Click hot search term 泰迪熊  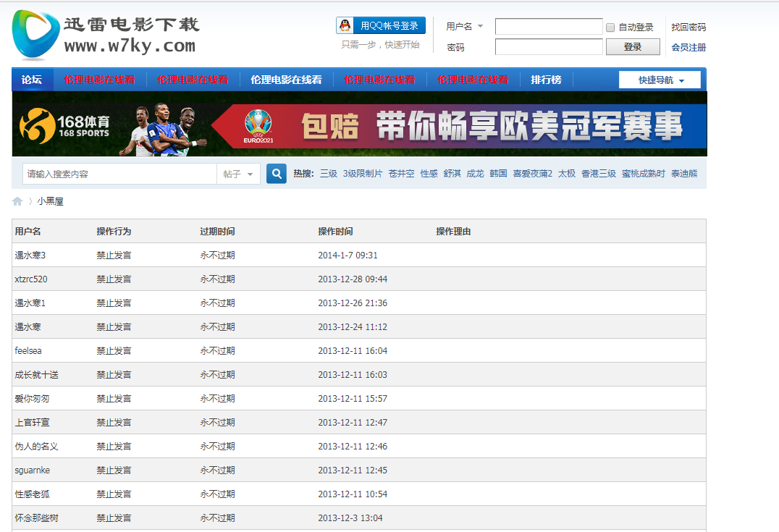684,174
